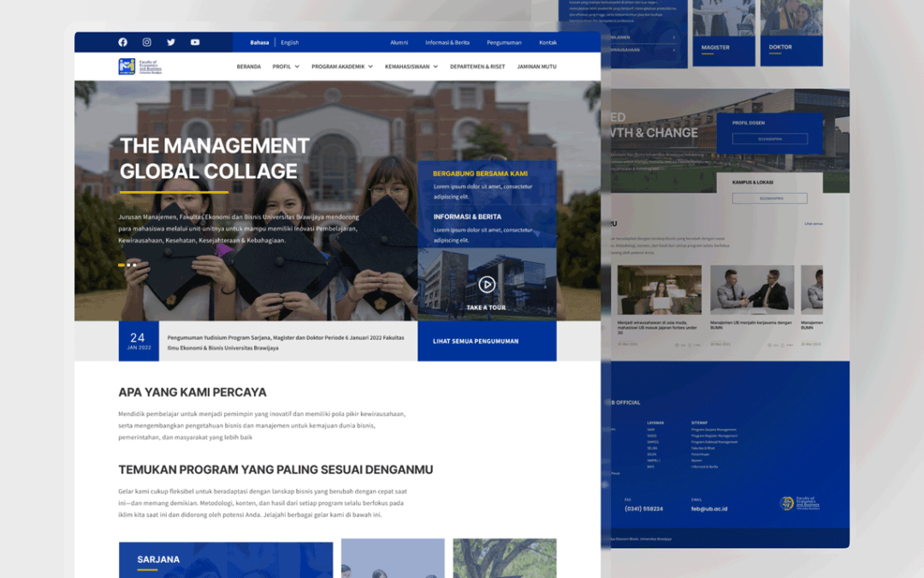Viewport: 924px width, 578px height.
Task: Open the Magister card in background page
Action: (724, 33)
